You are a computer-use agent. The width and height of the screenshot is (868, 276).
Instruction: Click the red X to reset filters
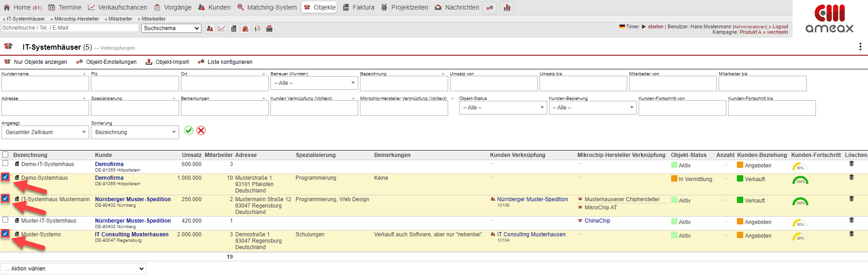tap(201, 130)
